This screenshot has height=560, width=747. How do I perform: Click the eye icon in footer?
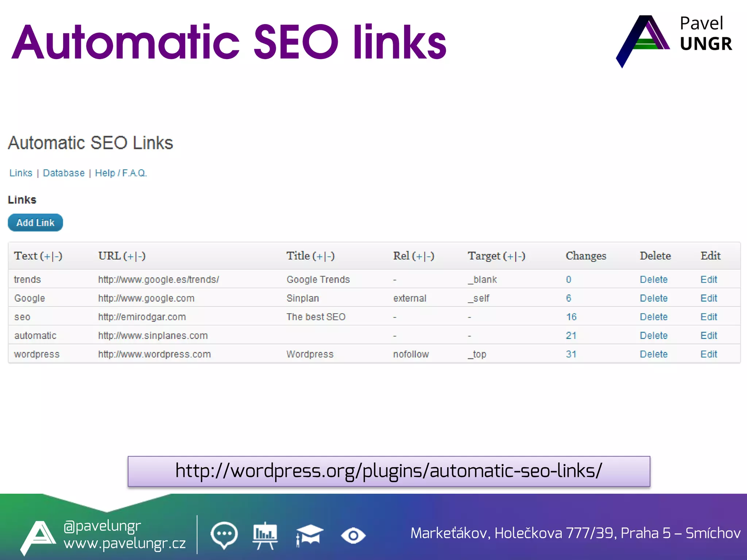point(353,536)
